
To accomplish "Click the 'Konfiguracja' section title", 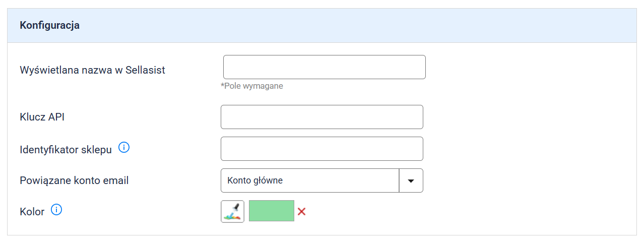I will coord(49,25).
